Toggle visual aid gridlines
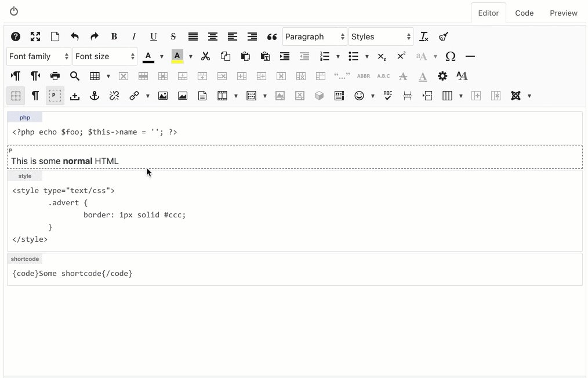This screenshot has height=378, width=588. click(16, 96)
